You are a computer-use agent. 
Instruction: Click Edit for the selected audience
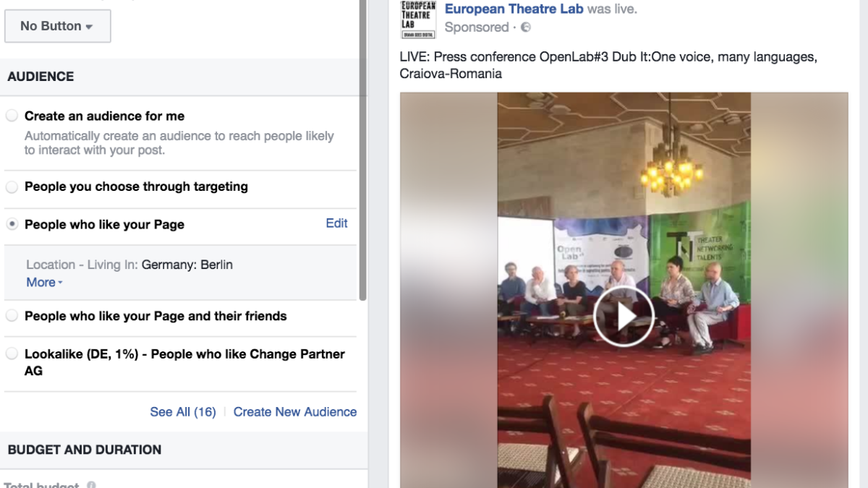pyautogui.click(x=336, y=223)
